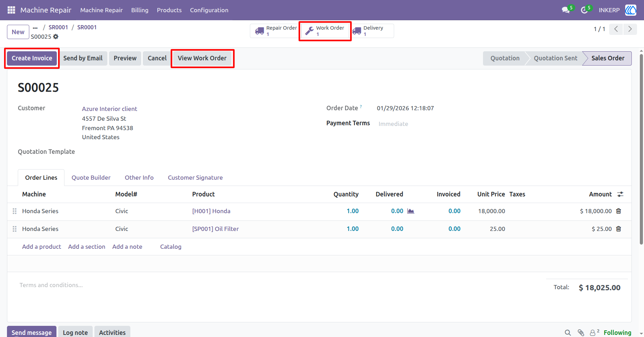Open optional columns adjust settings
Image resolution: width=644 pixels, height=337 pixels.
point(620,194)
